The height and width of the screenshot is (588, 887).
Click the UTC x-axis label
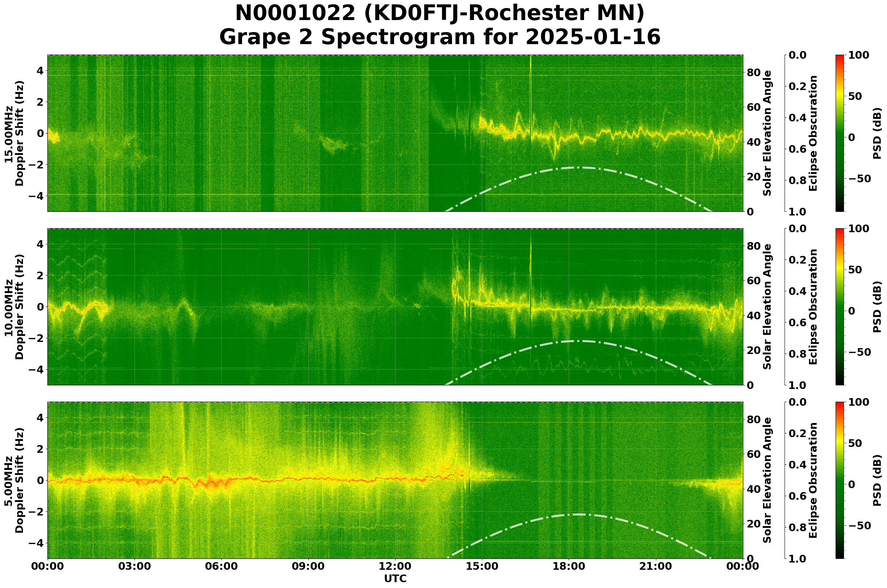(x=395, y=579)
